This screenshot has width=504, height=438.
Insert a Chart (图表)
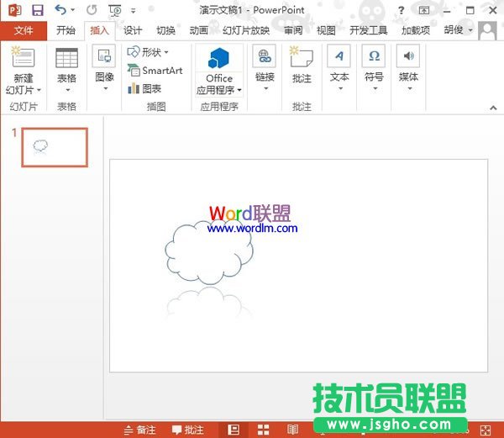[x=144, y=88]
